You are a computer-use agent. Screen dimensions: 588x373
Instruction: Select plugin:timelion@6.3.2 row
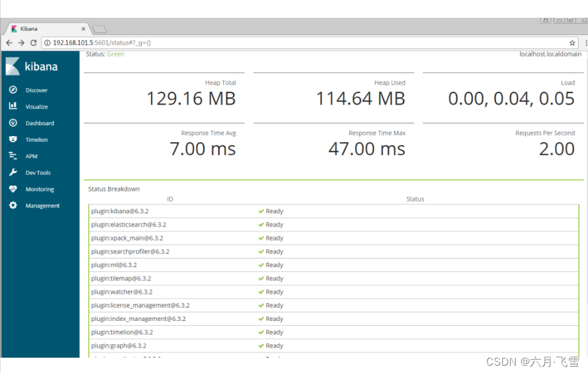click(334, 333)
